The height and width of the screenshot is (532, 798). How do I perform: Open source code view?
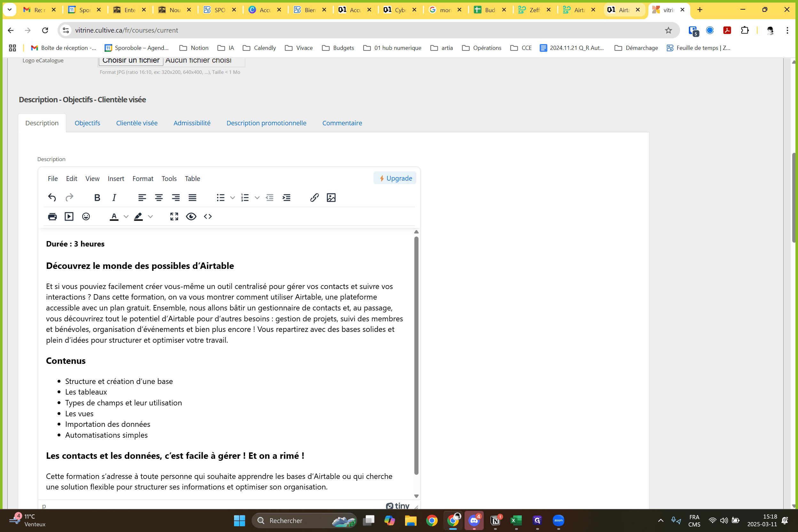point(207,216)
